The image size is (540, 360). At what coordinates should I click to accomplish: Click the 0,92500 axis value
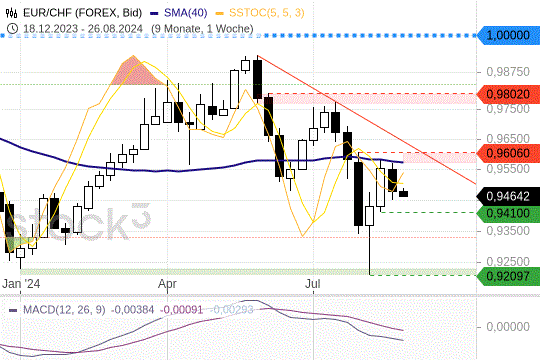[508, 261]
